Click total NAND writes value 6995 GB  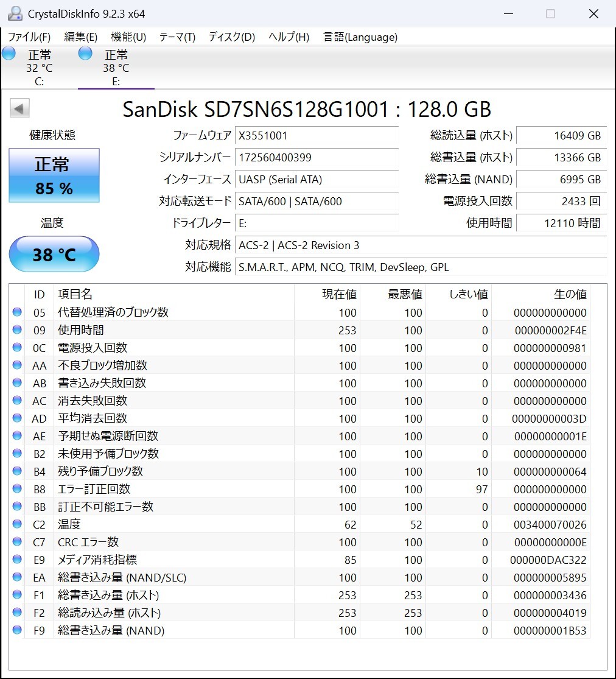tap(561, 179)
